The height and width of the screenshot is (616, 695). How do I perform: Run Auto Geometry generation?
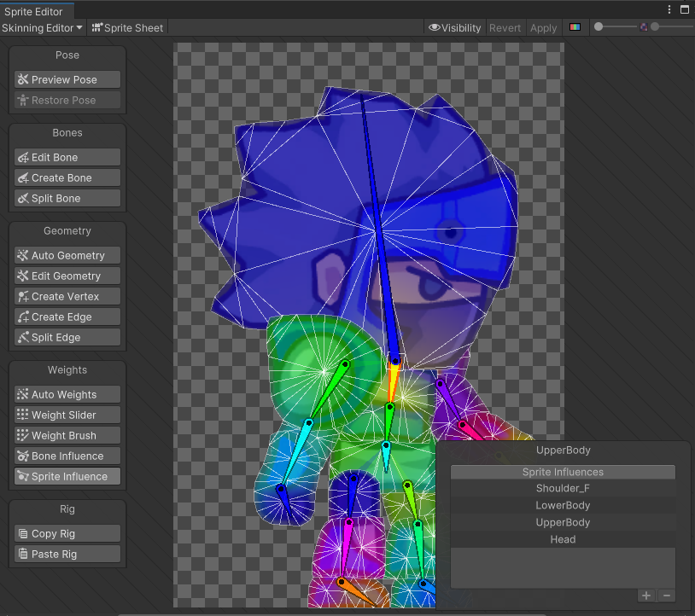[x=67, y=255]
